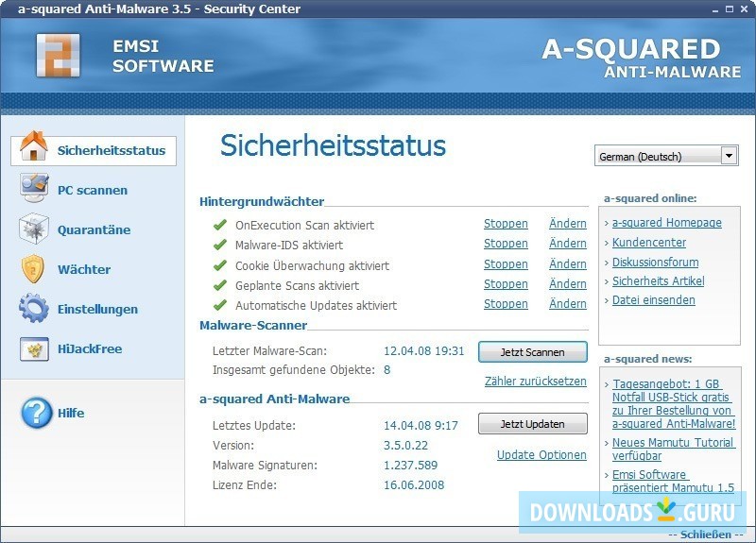Go to PC scannen section

pyautogui.click(x=93, y=191)
